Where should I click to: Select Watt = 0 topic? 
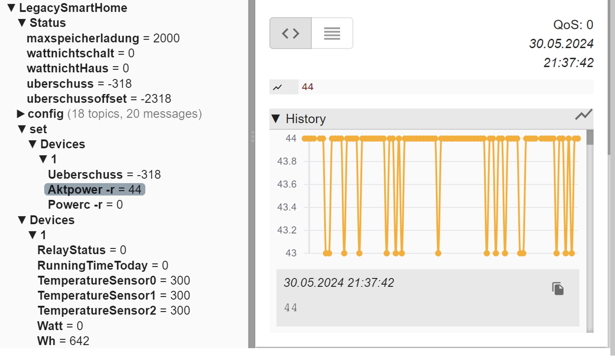(x=60, y=326)
